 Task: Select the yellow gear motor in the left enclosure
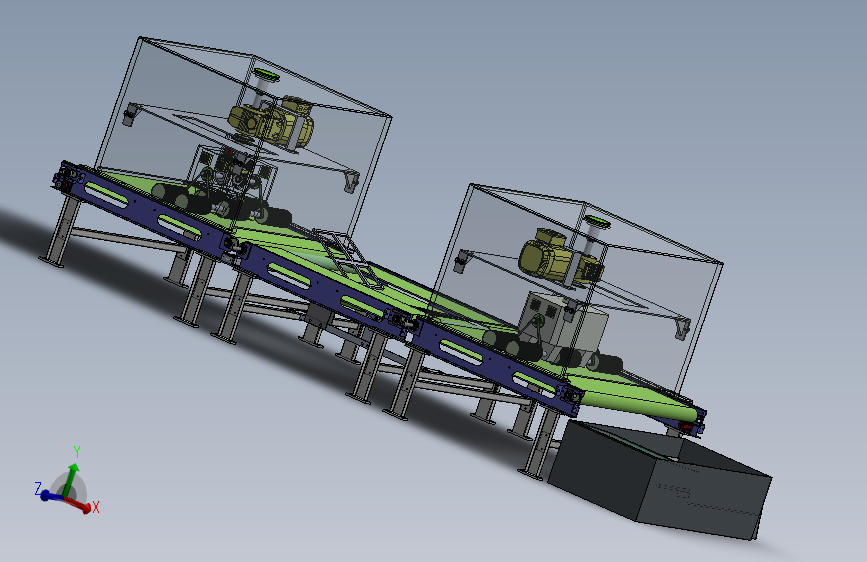point(271,122)
